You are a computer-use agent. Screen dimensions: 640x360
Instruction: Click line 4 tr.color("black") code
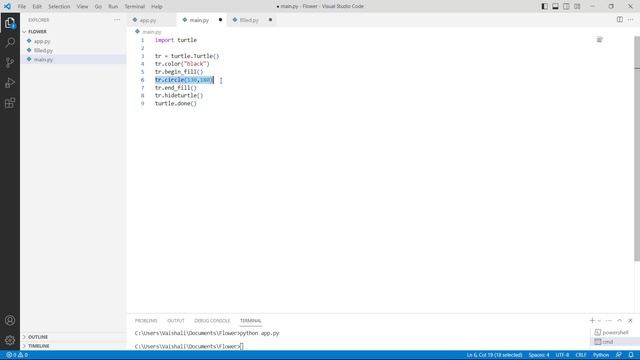coord(182,64)
